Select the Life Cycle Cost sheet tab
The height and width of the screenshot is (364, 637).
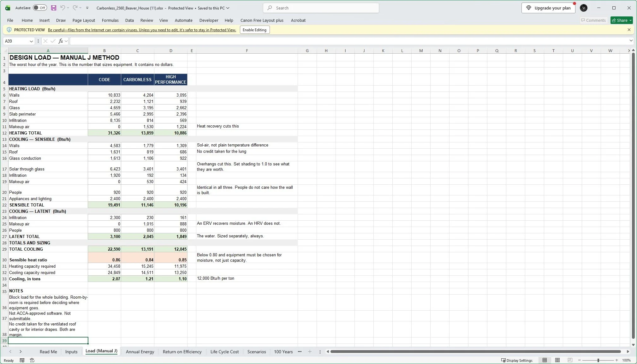225,352
